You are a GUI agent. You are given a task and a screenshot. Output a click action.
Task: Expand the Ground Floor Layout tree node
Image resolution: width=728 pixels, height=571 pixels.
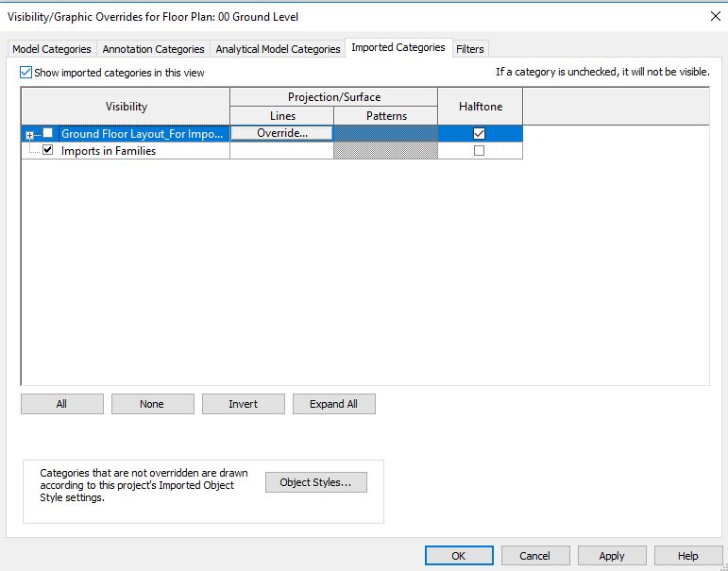coord(29,135)
